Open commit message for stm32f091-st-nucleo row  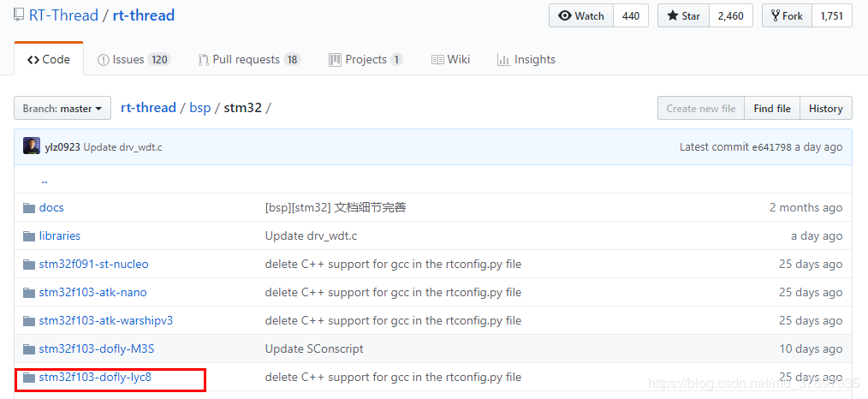point(393,264)
